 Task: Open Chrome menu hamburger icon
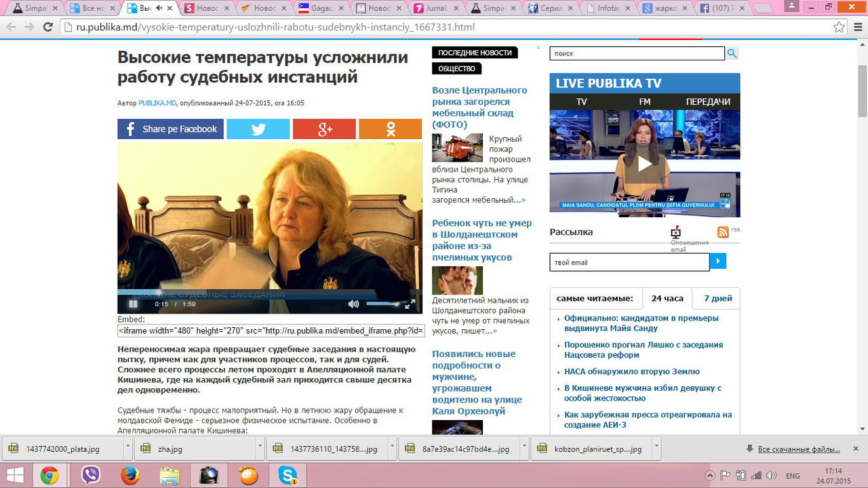857,27
